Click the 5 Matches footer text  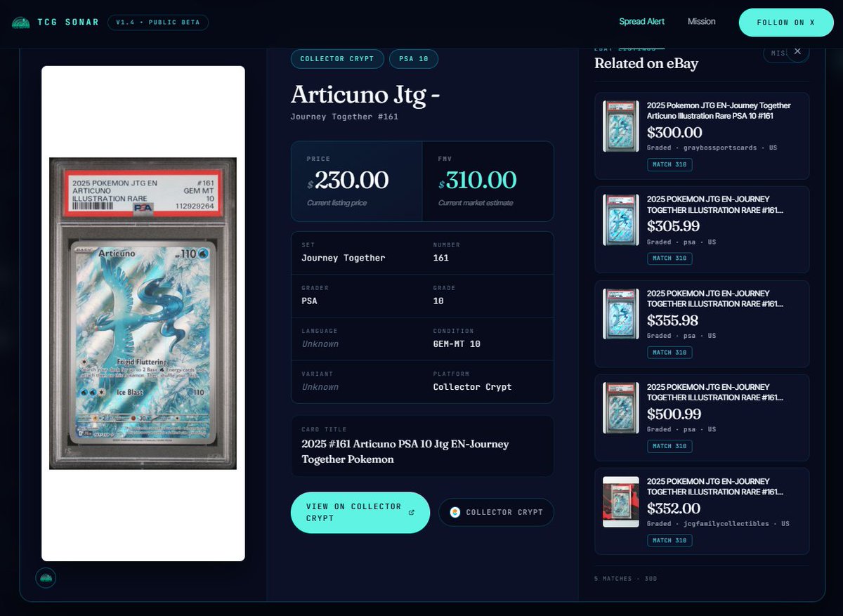point(625,578)
